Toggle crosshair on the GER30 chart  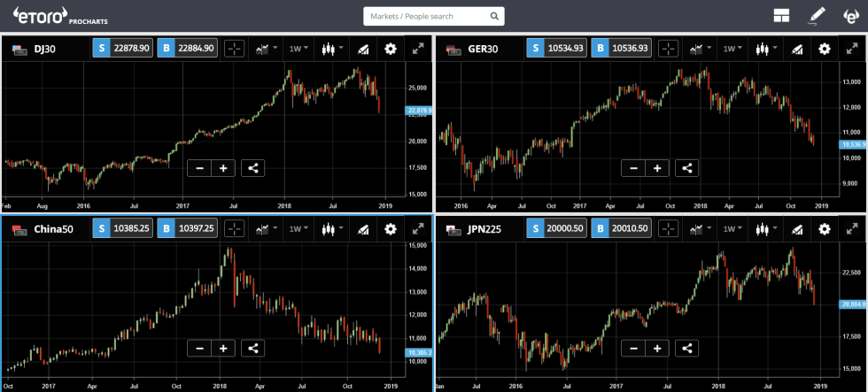[x=668, y=50]
